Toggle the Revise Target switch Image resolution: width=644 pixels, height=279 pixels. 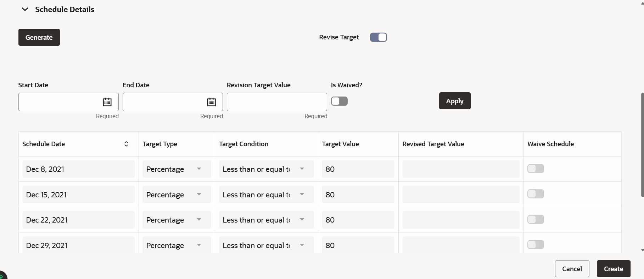pos(378,37)
